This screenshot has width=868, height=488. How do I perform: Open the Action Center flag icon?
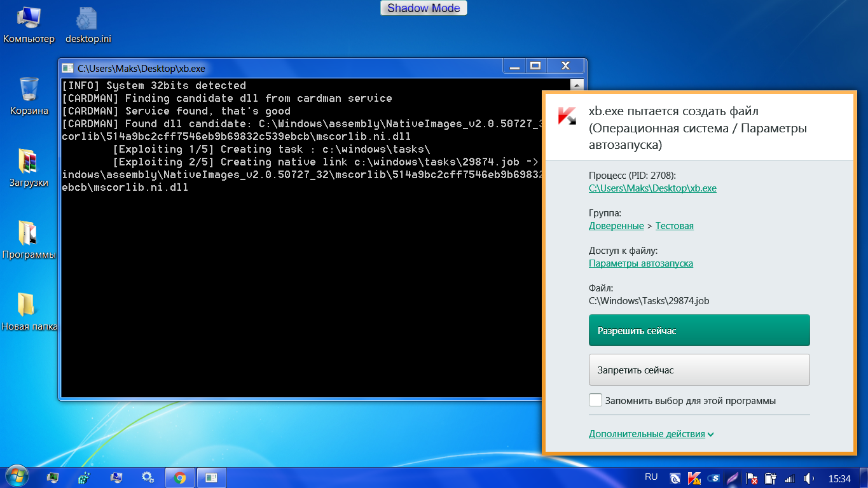tap(751, 478)
